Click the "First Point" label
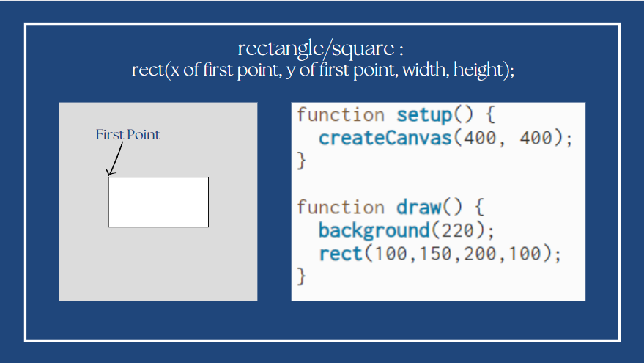Screen dimensions: 644x363 coord(127,135)
